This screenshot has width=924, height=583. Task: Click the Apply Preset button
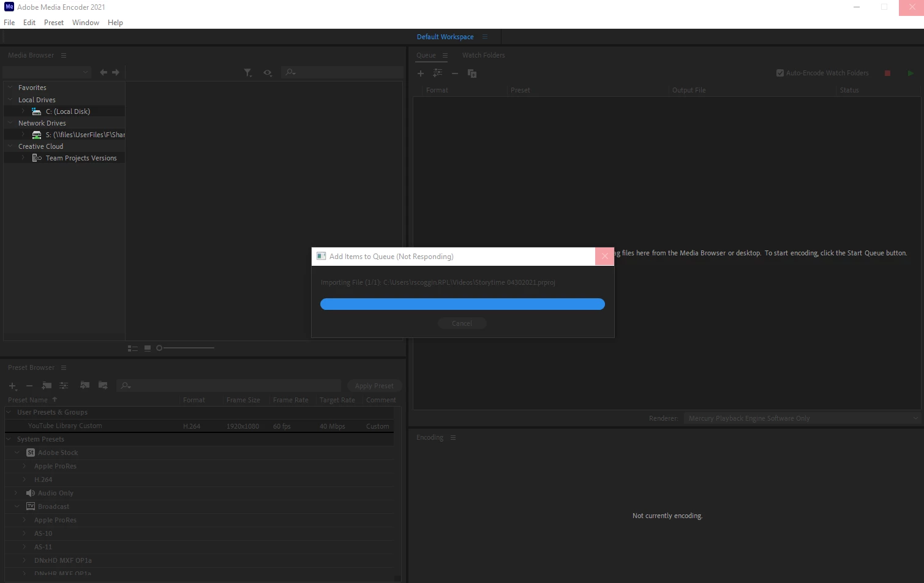(374, 386)
